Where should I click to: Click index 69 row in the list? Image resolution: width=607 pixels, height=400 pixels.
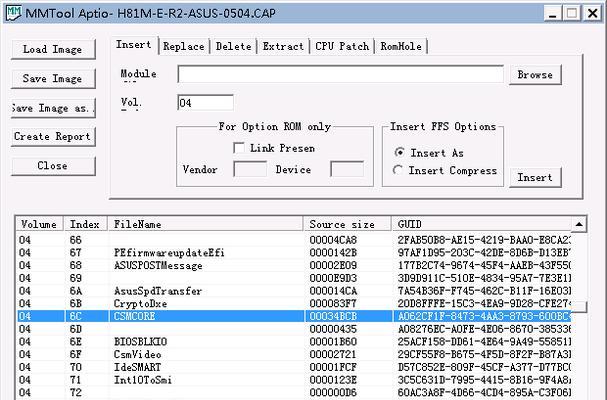point(294,278)
